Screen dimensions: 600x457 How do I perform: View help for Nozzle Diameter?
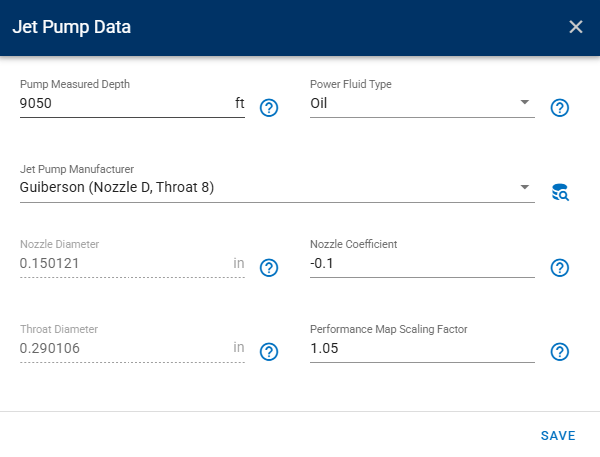point(268,268)
